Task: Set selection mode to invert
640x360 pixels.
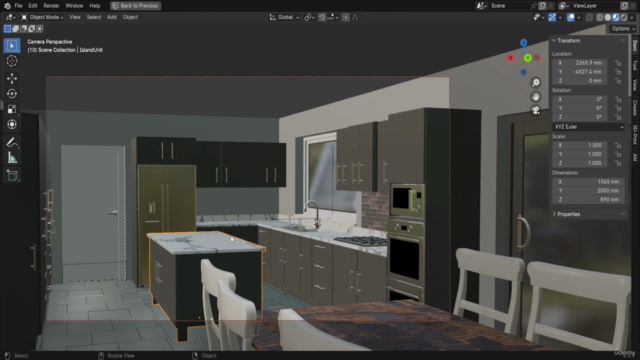Action: tap(31, 29)
